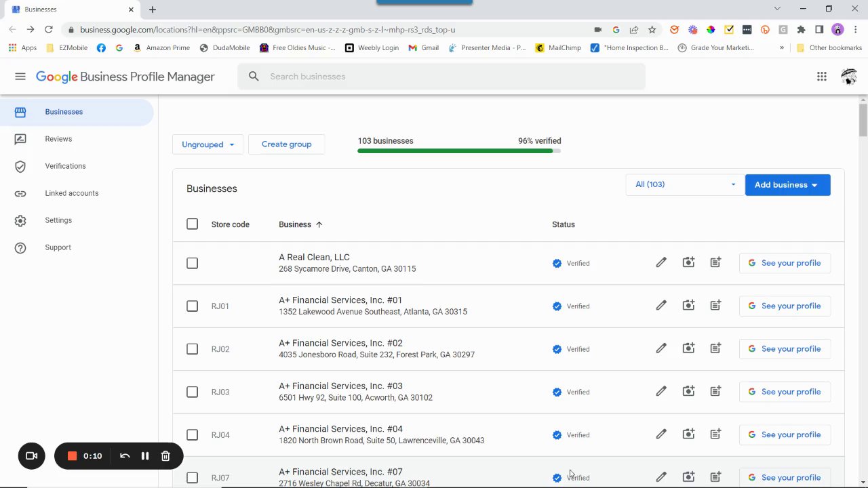
Task: Open the Add business dropdown
Action: click(787, 185)
